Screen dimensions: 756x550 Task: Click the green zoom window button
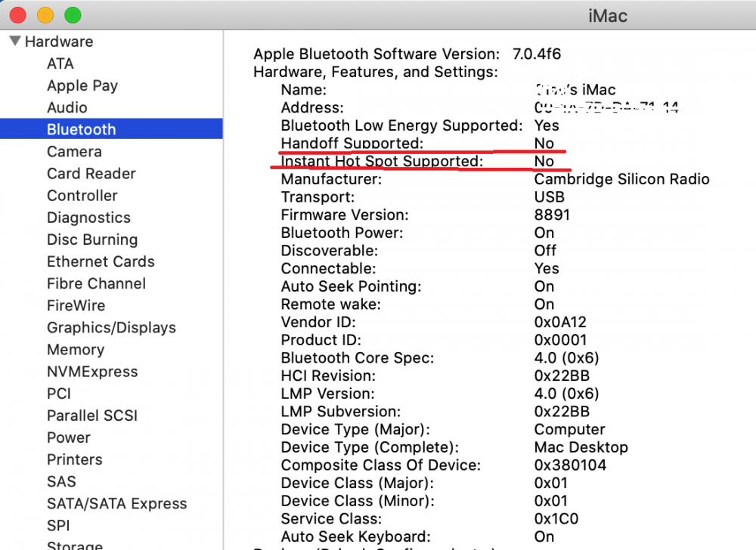[73, 15]
